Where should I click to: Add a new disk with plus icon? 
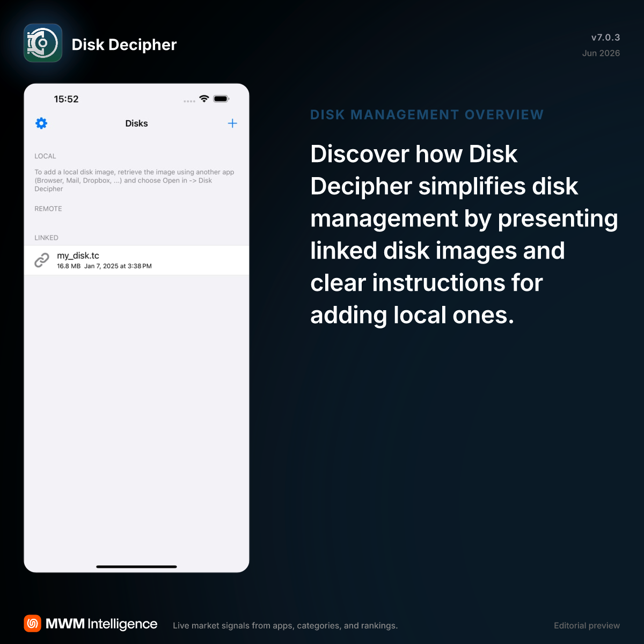pos(232,123)
